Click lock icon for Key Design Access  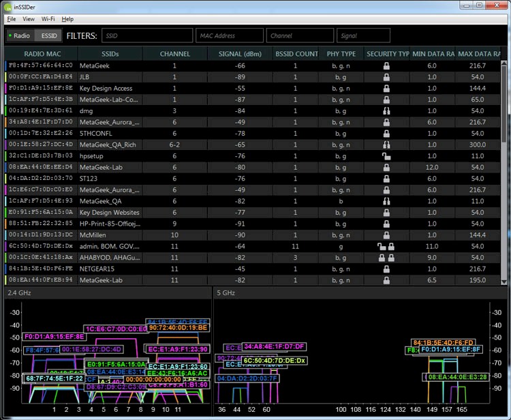tap(386, 89)
